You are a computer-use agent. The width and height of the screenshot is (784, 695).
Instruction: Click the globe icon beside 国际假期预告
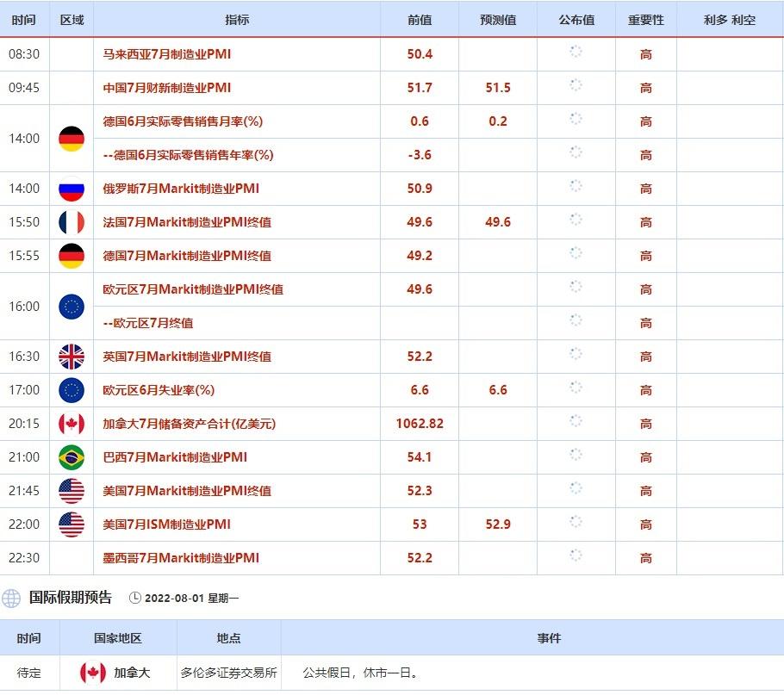click(11, 598)
